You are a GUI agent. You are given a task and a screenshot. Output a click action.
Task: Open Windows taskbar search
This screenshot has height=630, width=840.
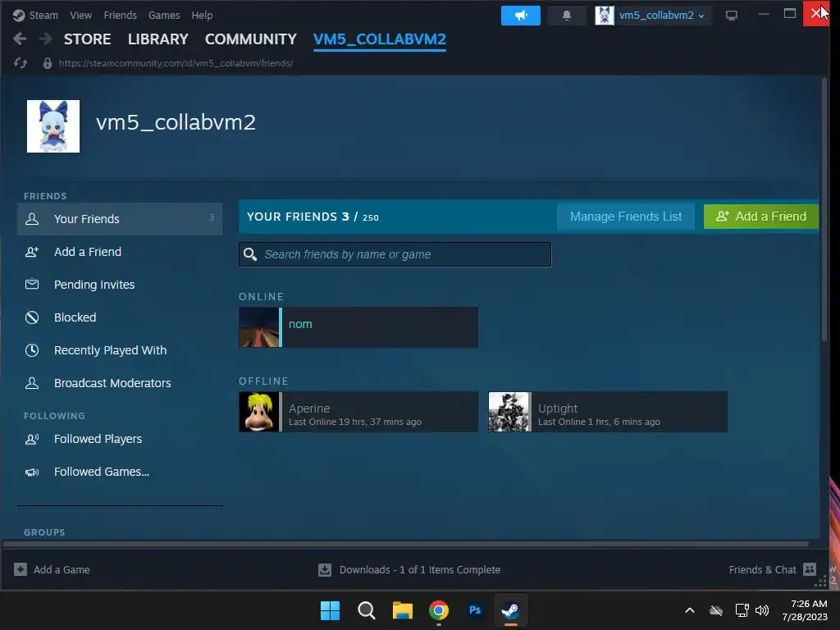pos(367,610)
